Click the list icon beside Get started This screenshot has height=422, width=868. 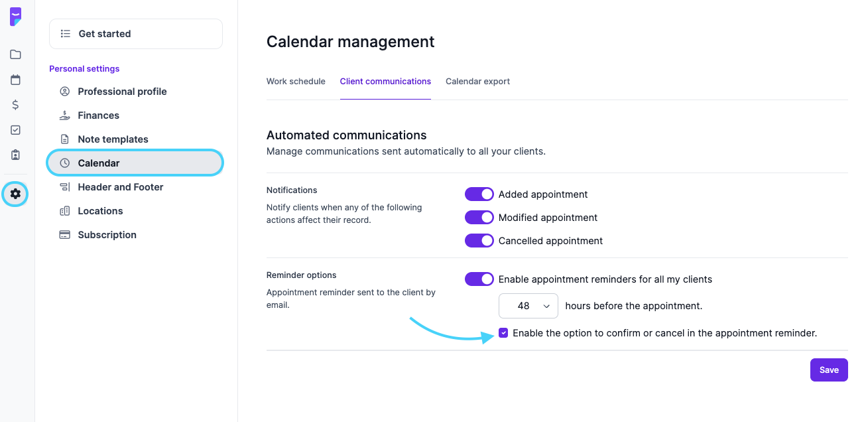point(65,34)
